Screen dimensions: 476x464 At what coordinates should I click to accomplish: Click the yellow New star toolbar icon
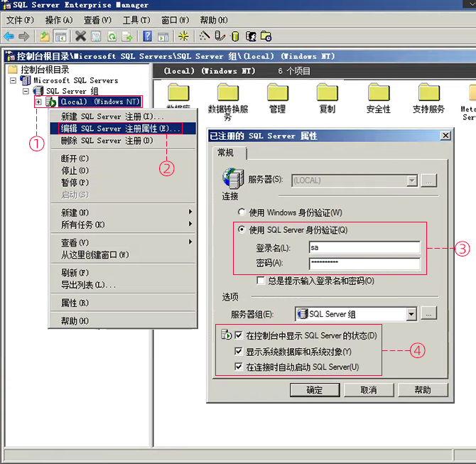[183, 36]
